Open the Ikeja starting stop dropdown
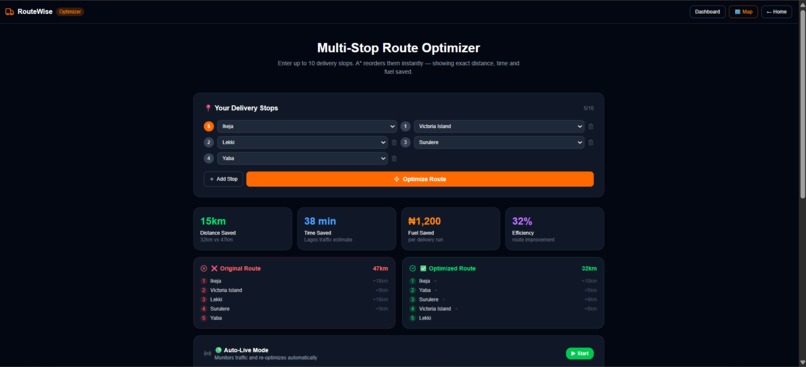This screenshot has width=806, height=367. pos(307,126)
